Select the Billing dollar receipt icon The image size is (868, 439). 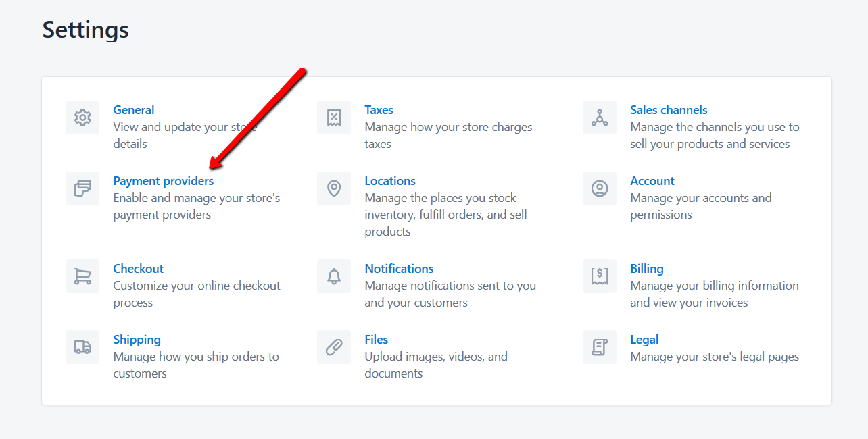click(600, 276)
